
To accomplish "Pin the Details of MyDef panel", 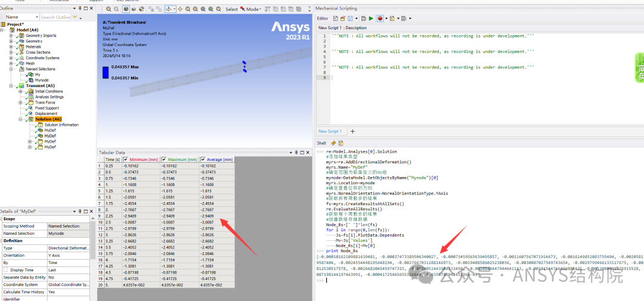I will pyautogui.click(x=79, y=210).
